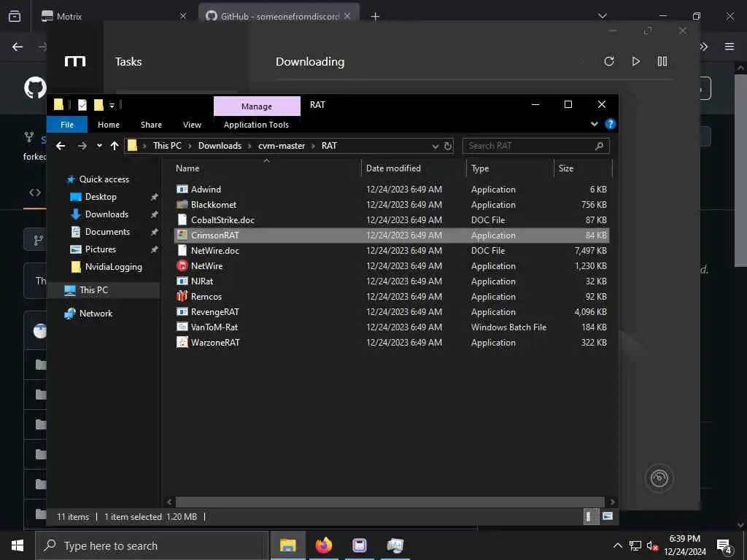This screenshot has height=560, width=747.
Task: Expand chevron after cvm-master breadcrumb
Action: click(314, 146)
